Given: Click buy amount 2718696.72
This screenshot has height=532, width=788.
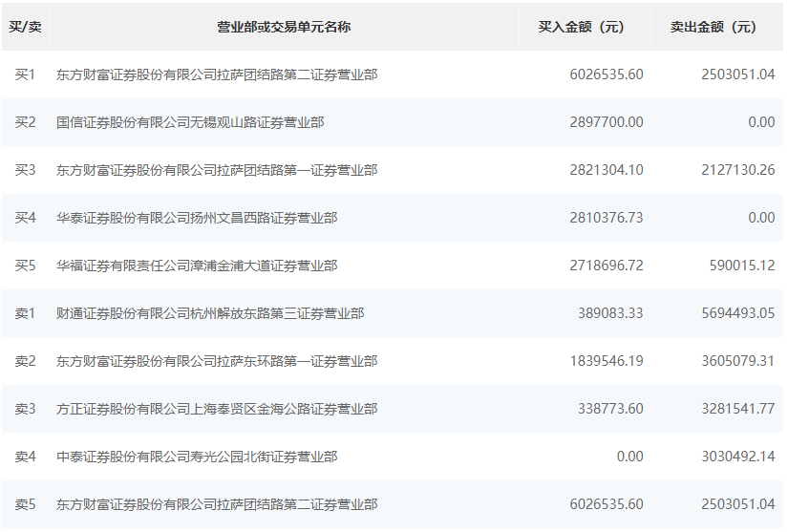Looking at the screenshot, I should pos(607,266).
